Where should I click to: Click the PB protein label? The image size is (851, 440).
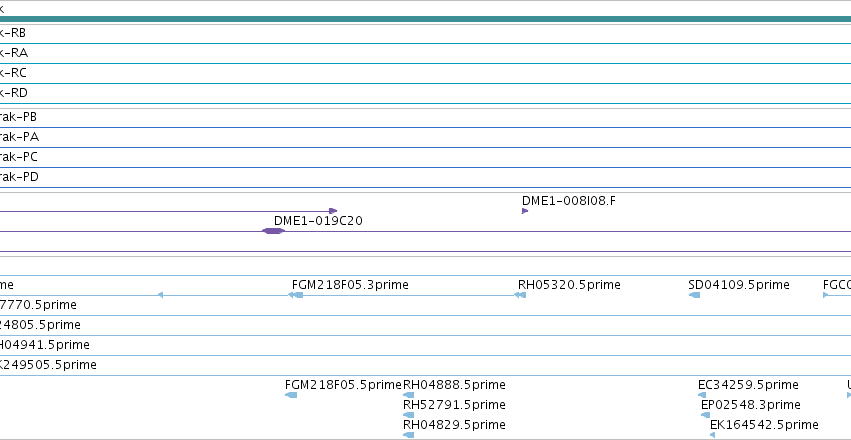tap(18, 117)
